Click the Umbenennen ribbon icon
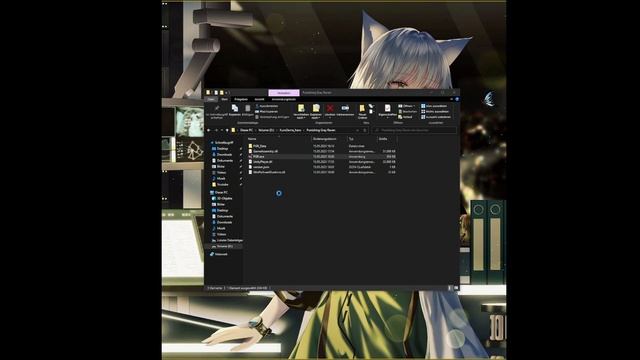 click(x=345, y=110)
